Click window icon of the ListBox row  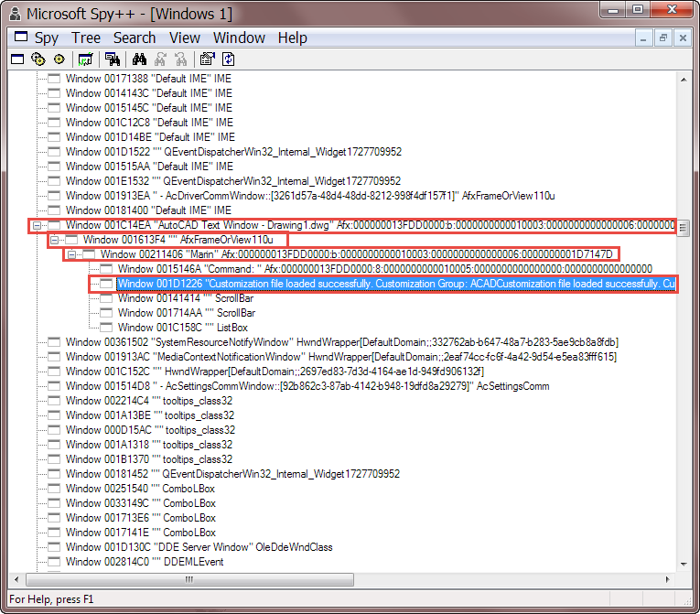106,328
